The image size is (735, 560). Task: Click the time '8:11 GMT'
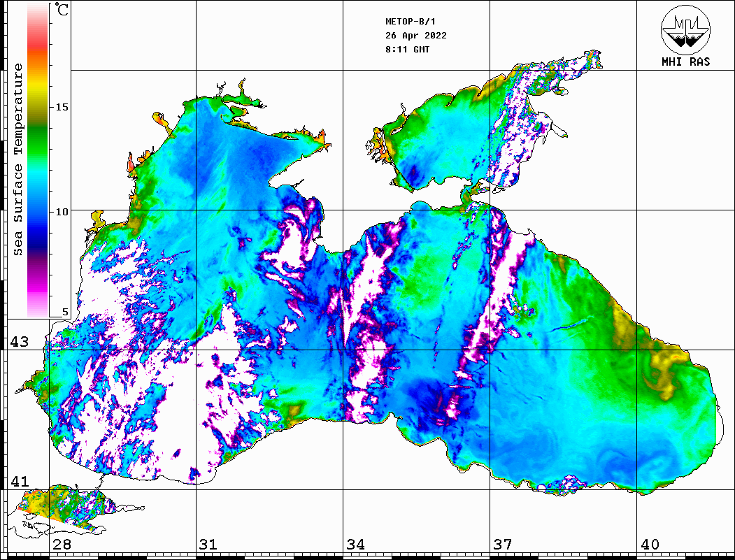tap(407, 50)
